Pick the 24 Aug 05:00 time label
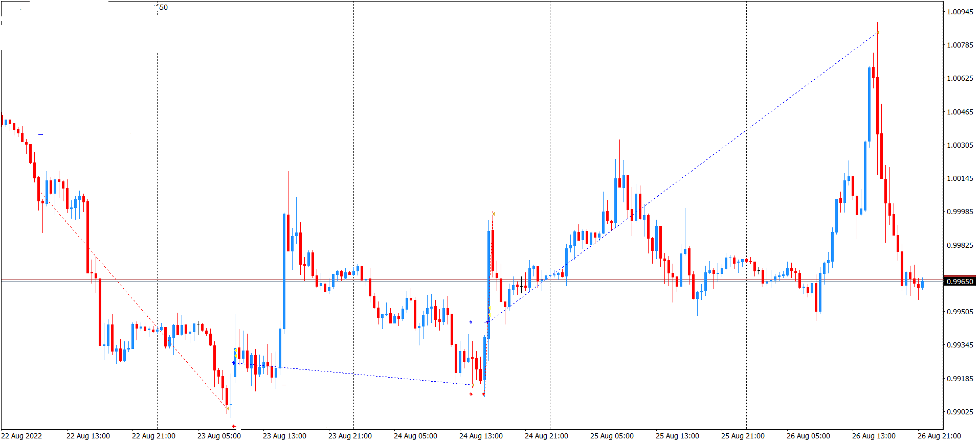 click(415, 436)
